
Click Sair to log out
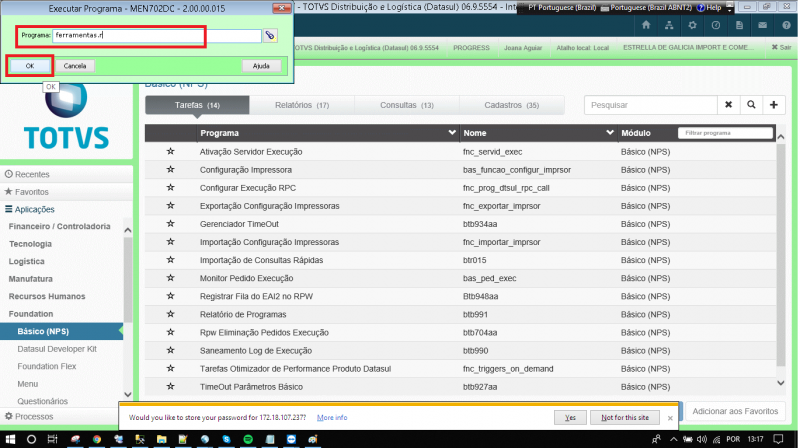[781, 47]
